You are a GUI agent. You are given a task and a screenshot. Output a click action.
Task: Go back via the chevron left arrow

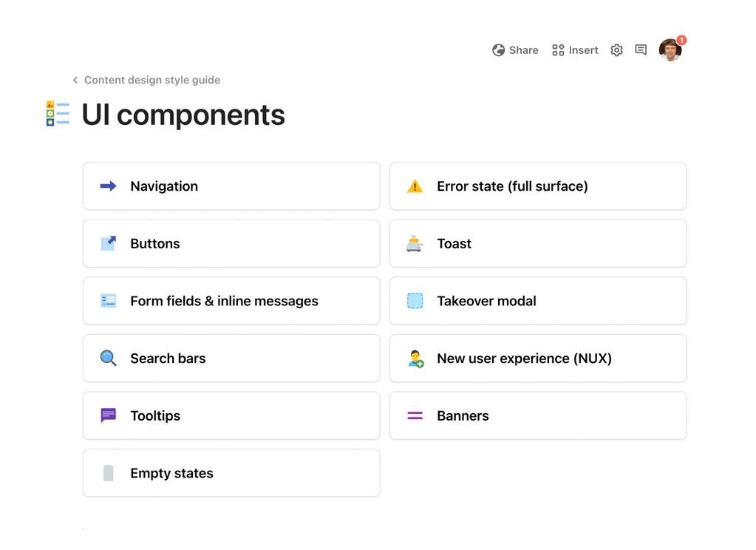[x=75, y=80]
